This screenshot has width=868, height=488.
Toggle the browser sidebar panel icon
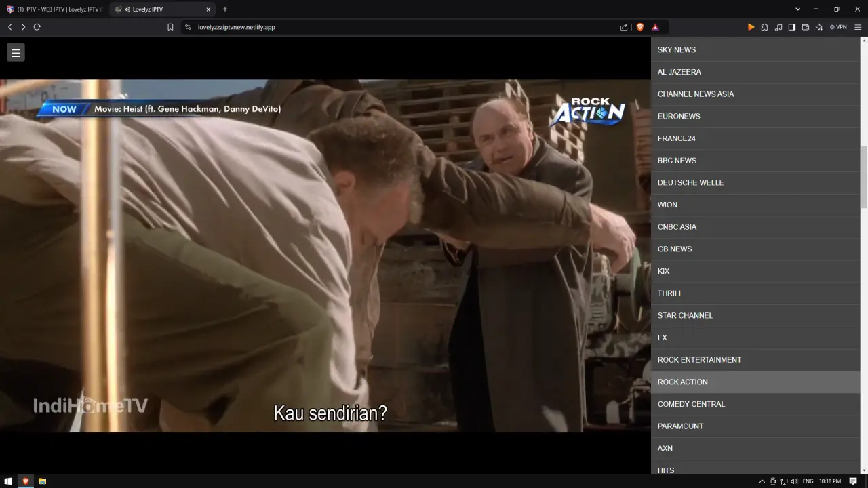coord(791,27)
